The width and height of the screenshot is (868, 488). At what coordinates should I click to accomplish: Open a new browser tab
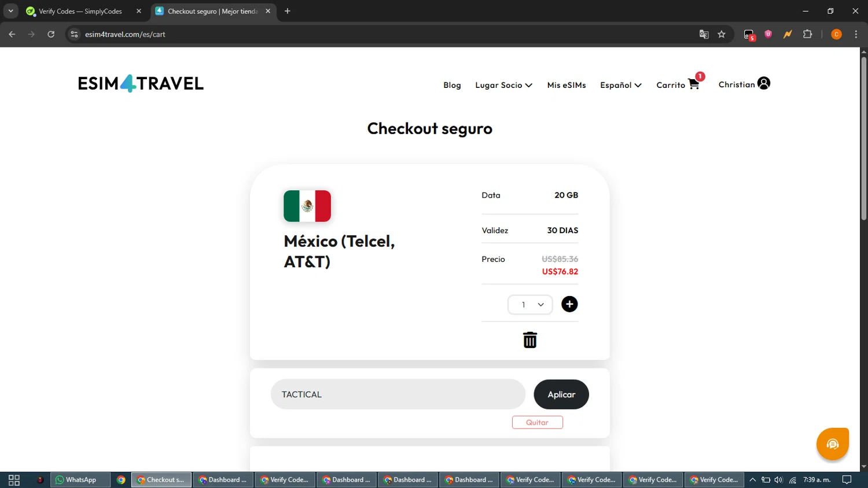pos(288,11)
